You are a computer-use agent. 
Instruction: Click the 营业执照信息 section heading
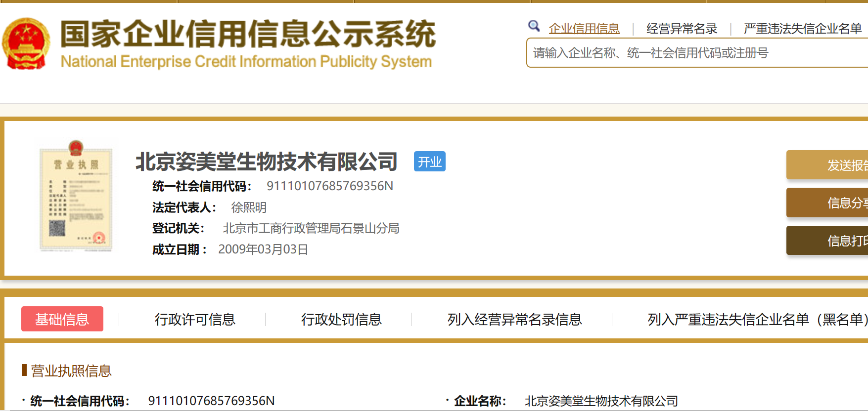pos(71,371)
